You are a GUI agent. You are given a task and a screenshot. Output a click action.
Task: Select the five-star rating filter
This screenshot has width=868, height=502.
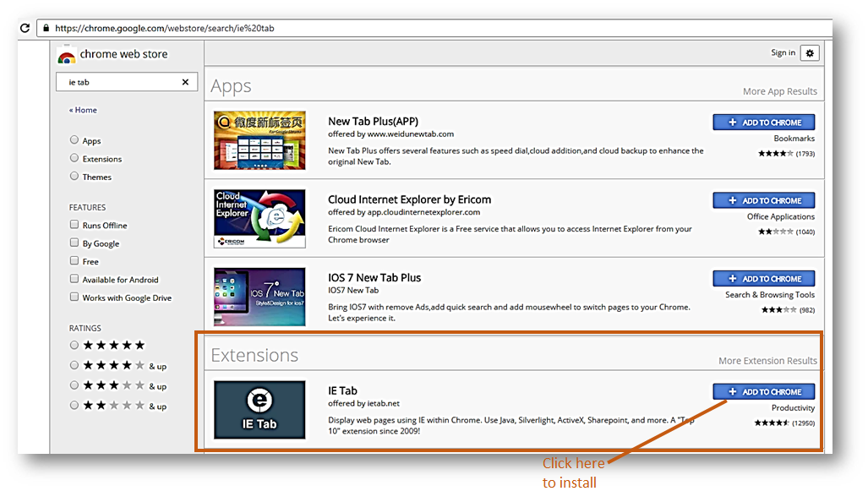click(x=74, y=346)
